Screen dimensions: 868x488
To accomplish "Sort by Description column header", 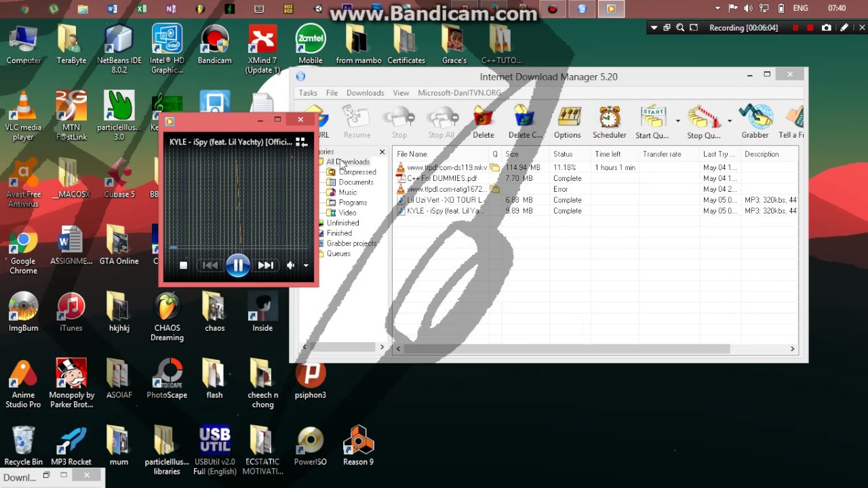I will [x=769, y=155].
